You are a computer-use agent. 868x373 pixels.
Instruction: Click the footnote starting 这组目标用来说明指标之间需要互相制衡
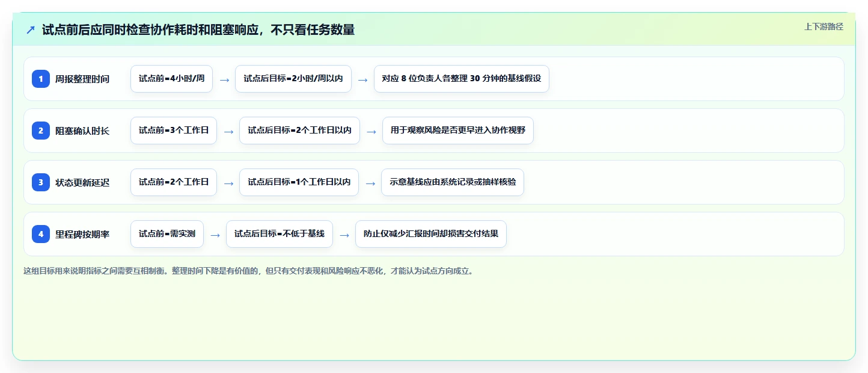pos(248,271)
